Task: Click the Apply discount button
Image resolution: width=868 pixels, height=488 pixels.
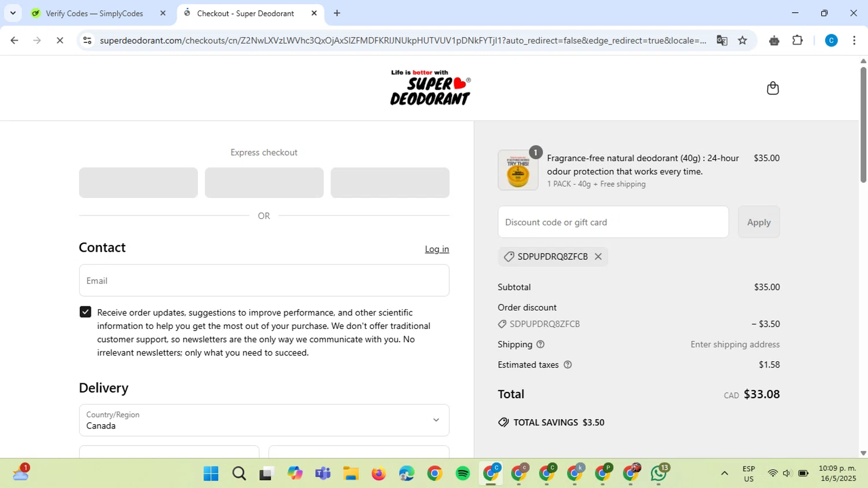Action: tap(759, 222)
